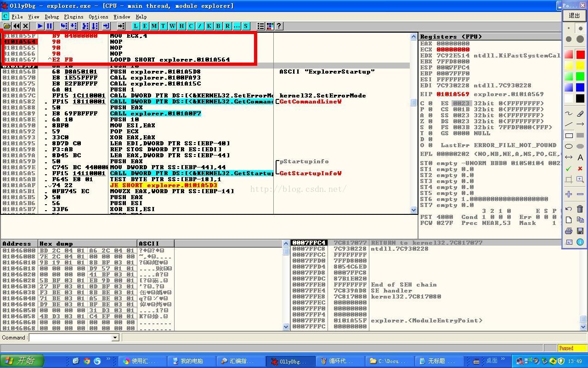Select the solid red color swatch
Screen dimensions: 588x368
[580, 55]
